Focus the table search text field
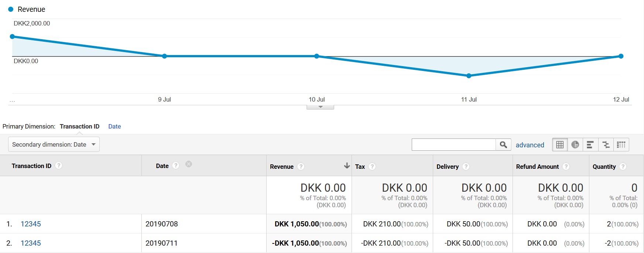The height and width of the screenshot is (253, 644). (x=453, y=145)
